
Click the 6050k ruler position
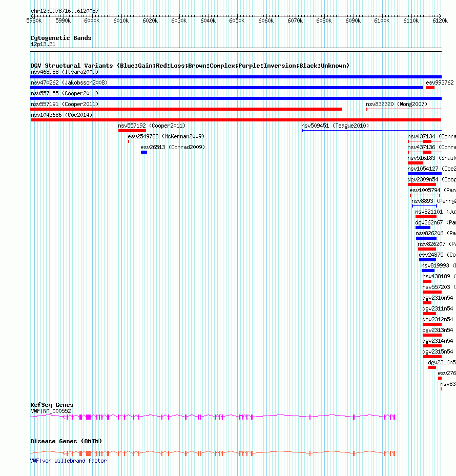237,20
